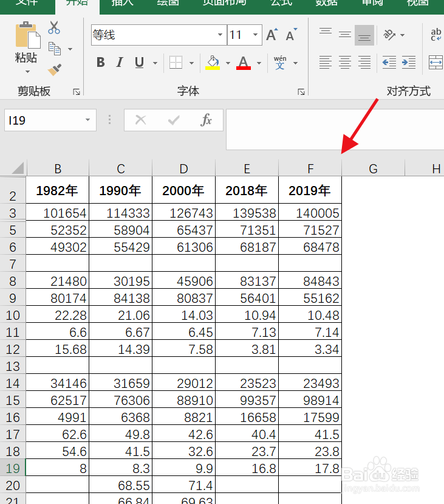Select cell containing 88910

(183, 399)
